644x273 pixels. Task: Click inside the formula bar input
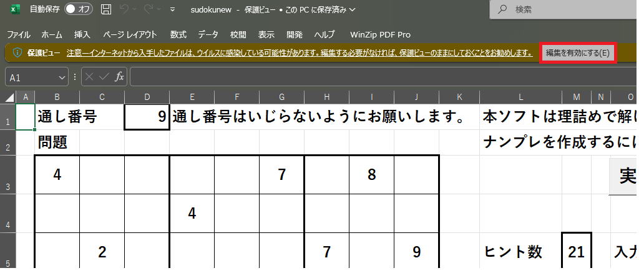[374, 77]
